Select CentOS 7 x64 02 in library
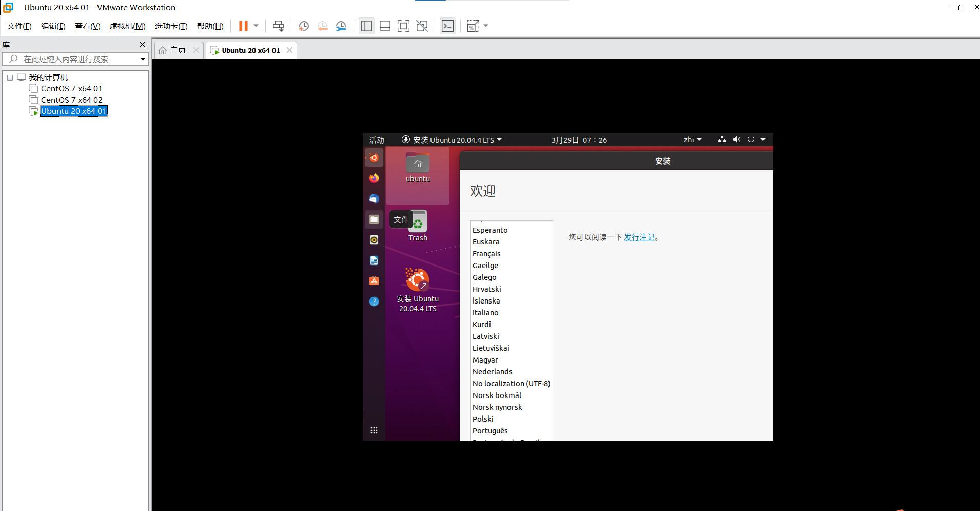Screen dimensions: 980x511 (x=71, y=100)
